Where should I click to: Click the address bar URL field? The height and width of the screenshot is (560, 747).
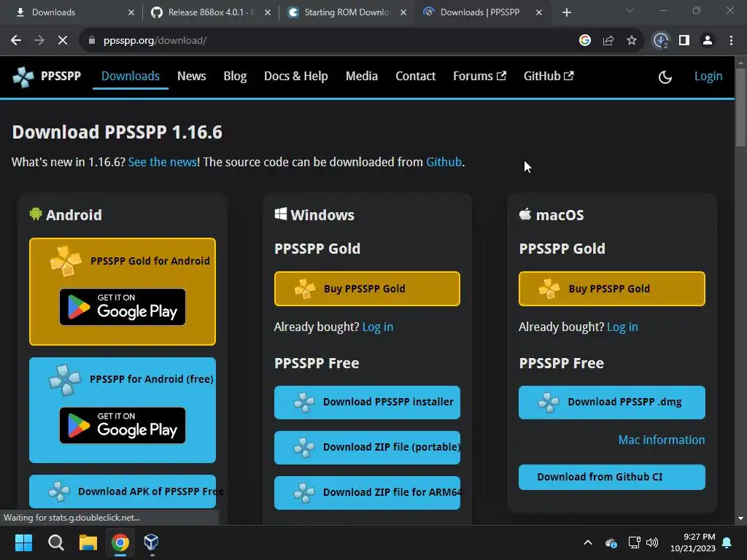[329, 41]
